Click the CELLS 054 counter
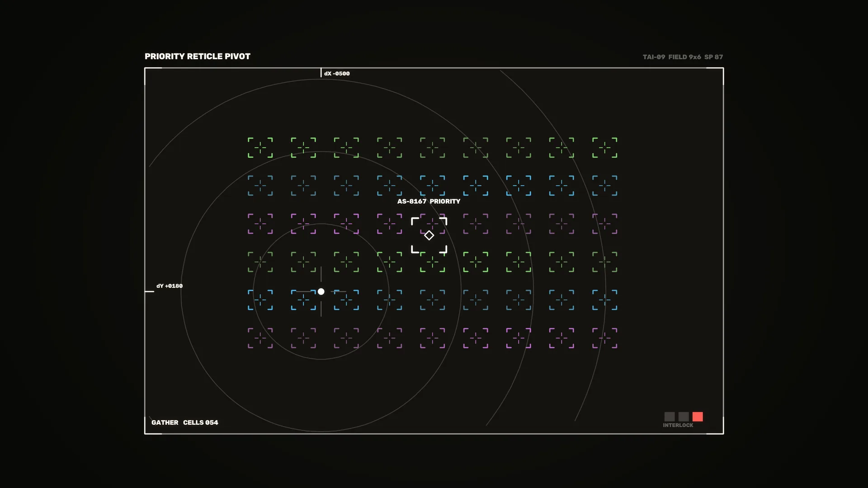The image size is (868, 488). coord(201,422)
